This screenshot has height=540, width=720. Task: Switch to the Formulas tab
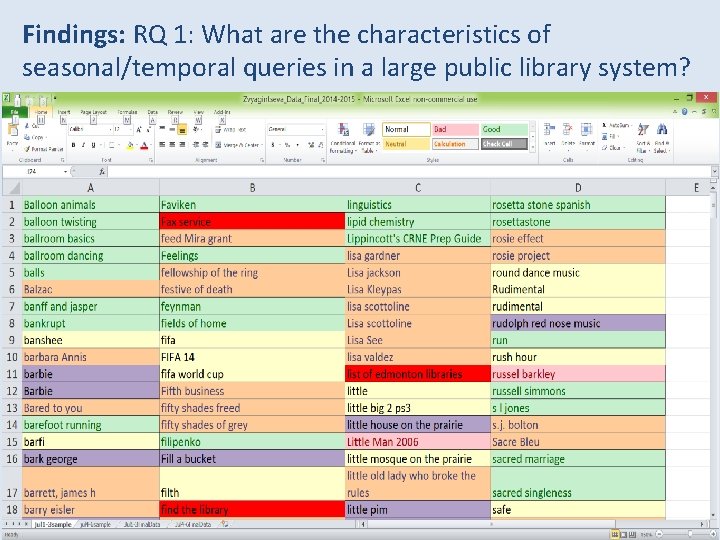pyautogui.click(x=127, y=112)
